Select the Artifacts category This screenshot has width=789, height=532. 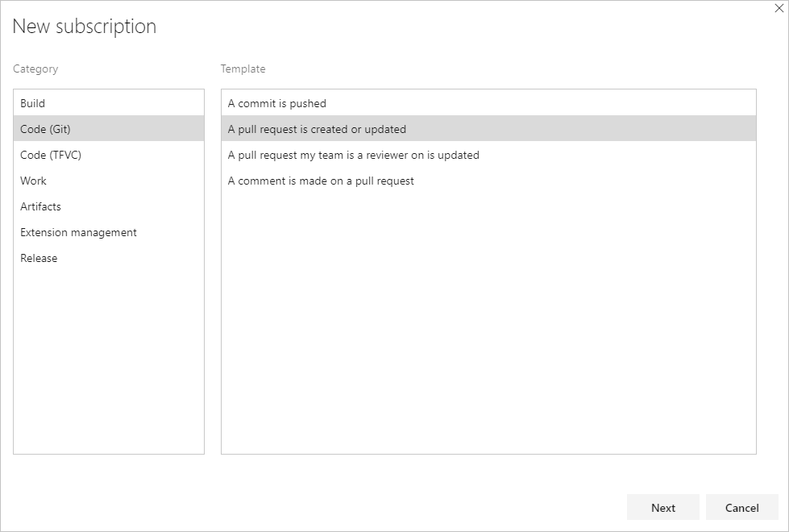click(109, 206)
